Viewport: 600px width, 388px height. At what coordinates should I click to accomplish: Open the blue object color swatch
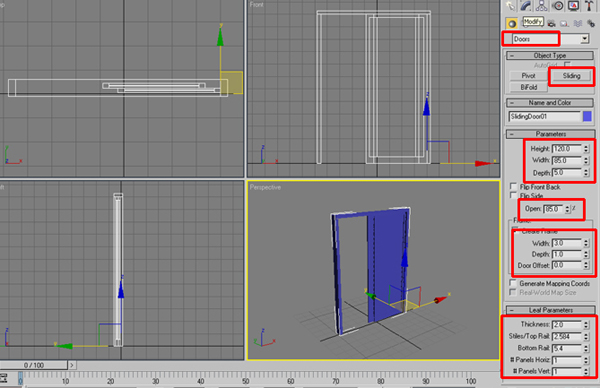tap(587, 116)
